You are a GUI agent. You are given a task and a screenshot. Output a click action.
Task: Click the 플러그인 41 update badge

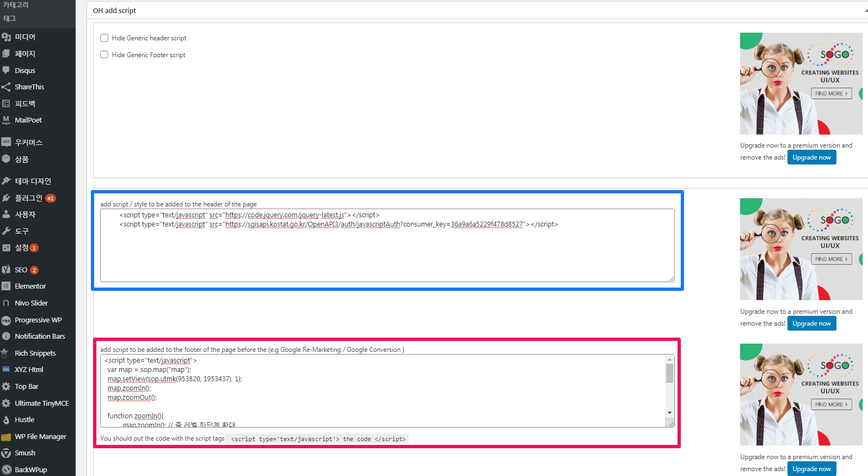coord(50,198)
